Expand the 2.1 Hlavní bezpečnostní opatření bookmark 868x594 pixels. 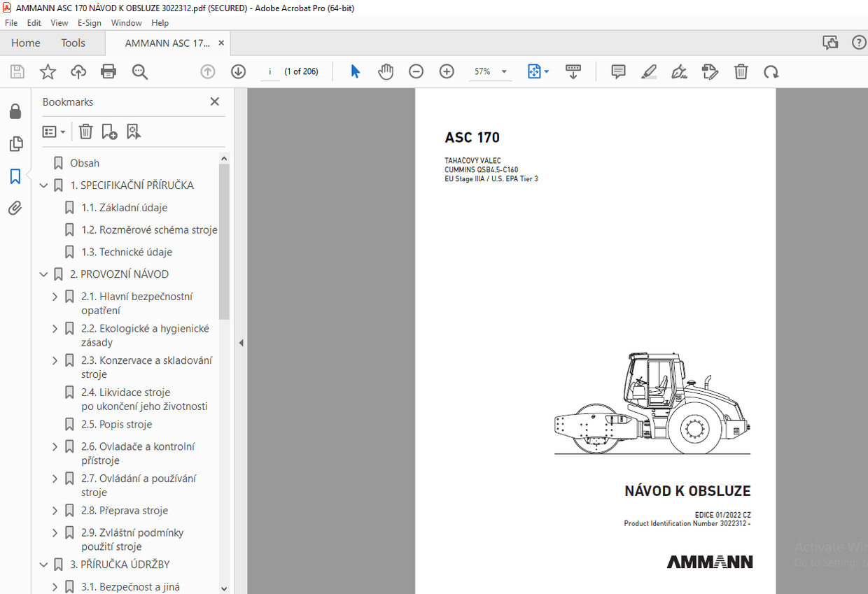tap(55, 296)
